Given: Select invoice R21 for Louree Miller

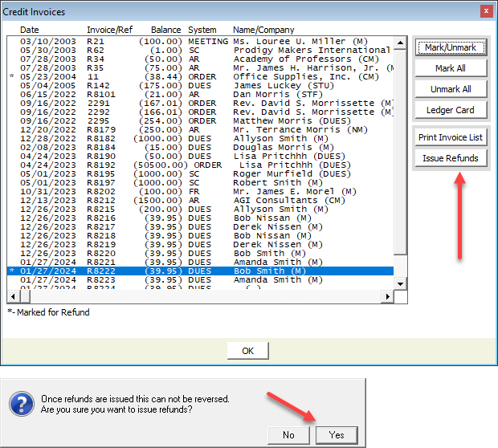Looking at the screenshot, I should 201,41.
